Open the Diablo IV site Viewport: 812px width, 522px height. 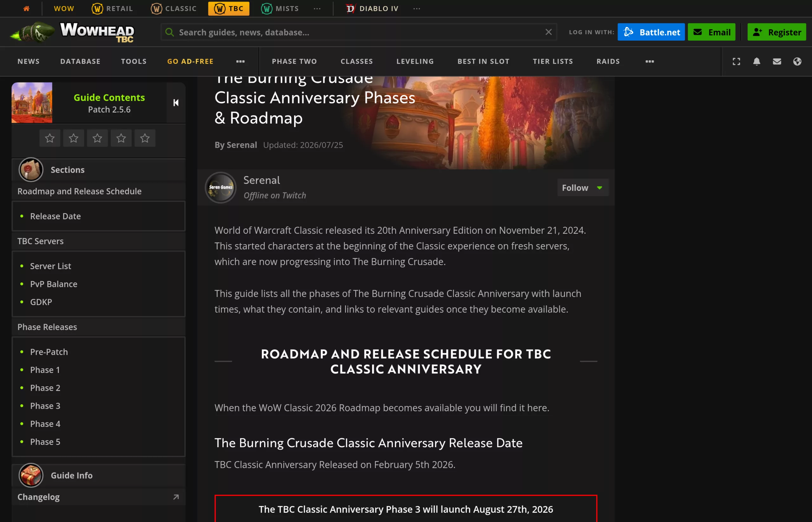(372, 9)
